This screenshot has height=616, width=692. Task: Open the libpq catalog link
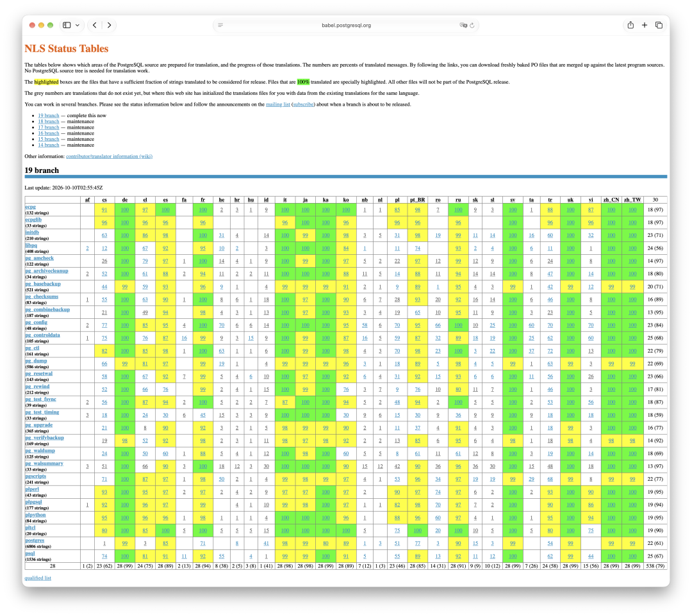pyautogui.click(x=31, y=245)
